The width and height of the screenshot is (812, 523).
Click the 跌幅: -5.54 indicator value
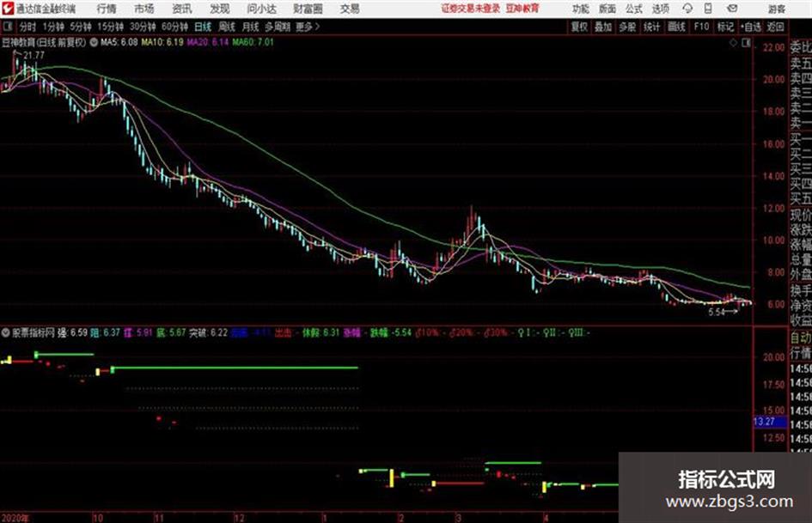[390, 333]
